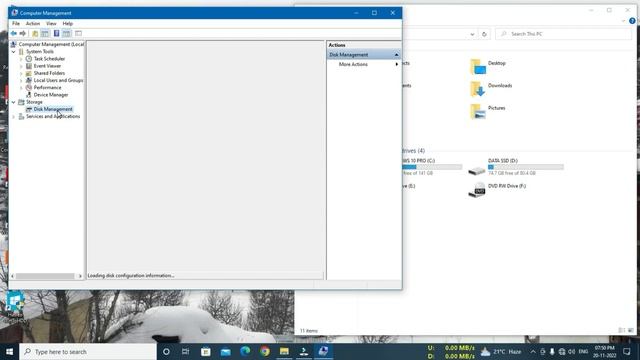This screenshot has width=640, height=360.
Task: Open Task View on the taskbar
Action: click(185, 351)
